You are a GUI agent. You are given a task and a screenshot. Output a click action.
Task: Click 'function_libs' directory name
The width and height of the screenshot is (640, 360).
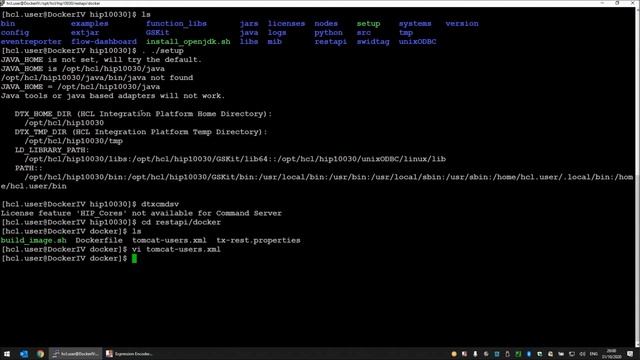[176, 24]
